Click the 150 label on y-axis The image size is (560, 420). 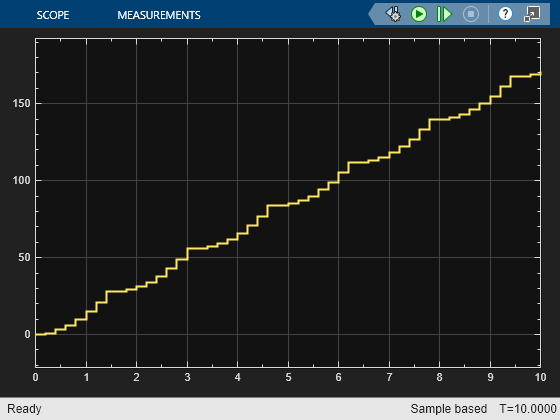22,103
